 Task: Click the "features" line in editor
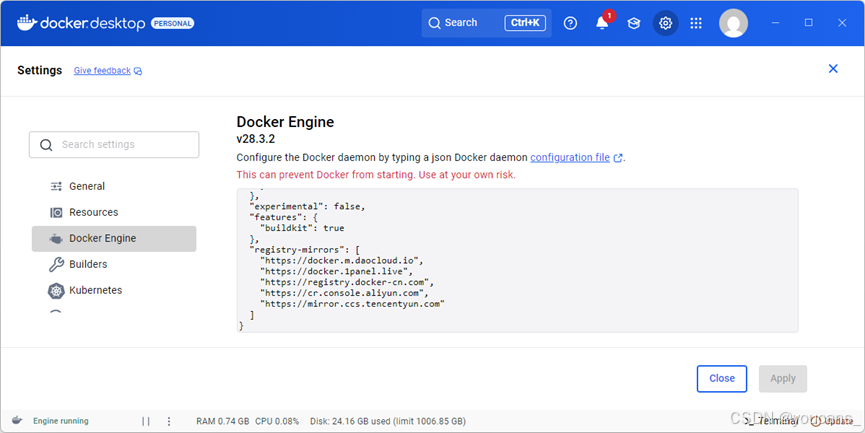click(284, 217)
